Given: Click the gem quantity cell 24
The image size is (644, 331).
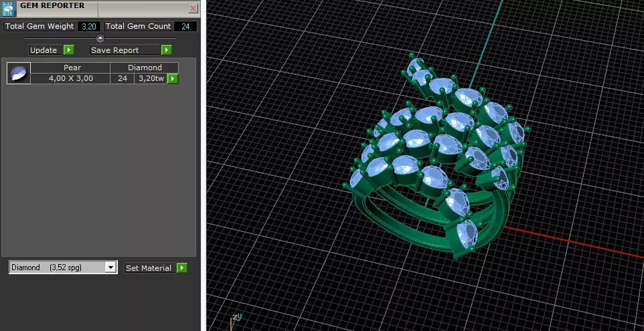Looking at the screenshot, I should pos(122,78).
